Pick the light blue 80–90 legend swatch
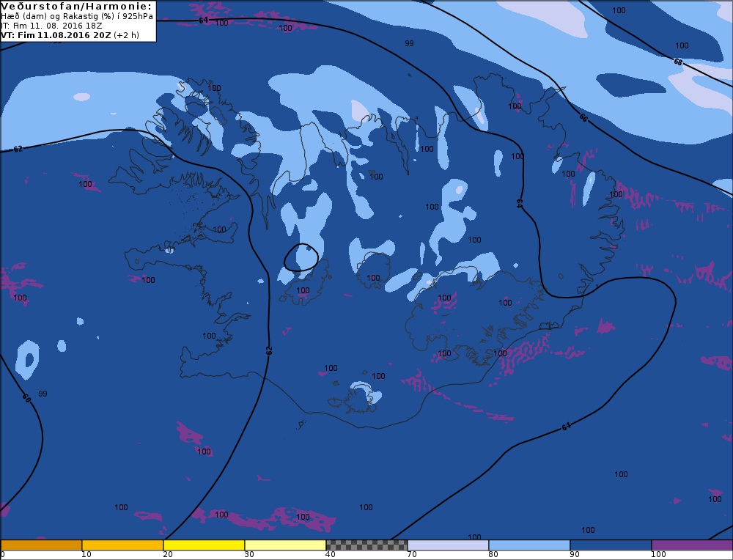 coord(529,545)
